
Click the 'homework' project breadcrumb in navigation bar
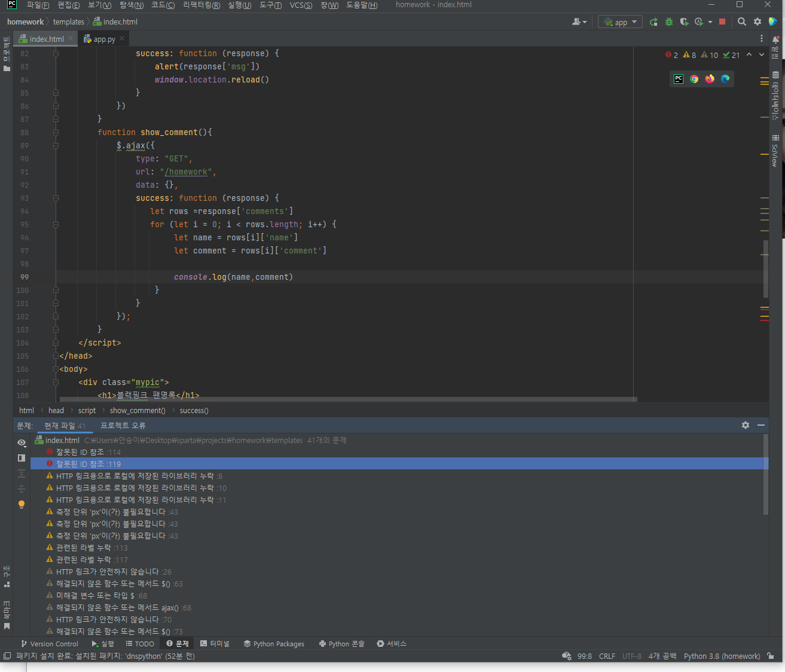[25, 22]
